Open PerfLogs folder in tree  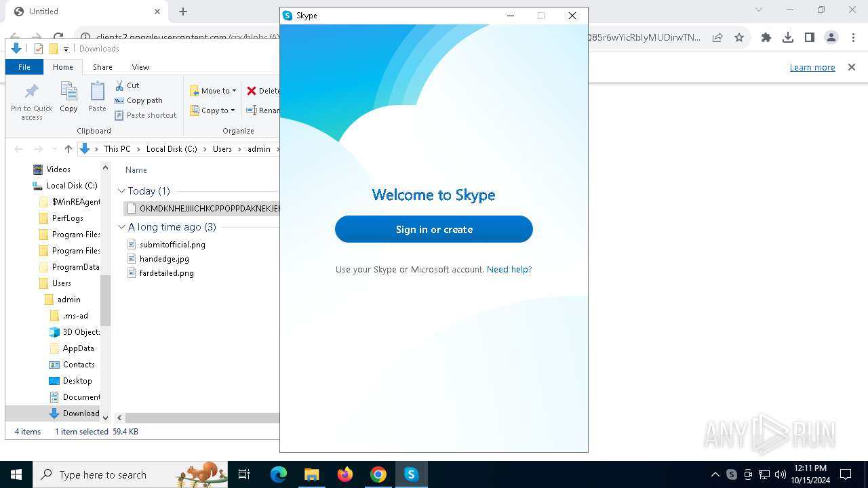(x=68, y=218)
